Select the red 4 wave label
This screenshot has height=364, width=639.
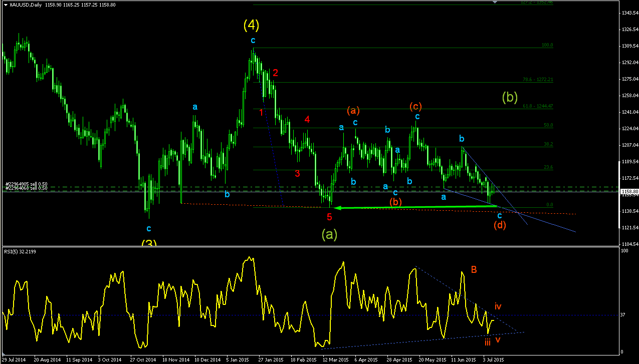pyautogui.click(x=307, y=120)
